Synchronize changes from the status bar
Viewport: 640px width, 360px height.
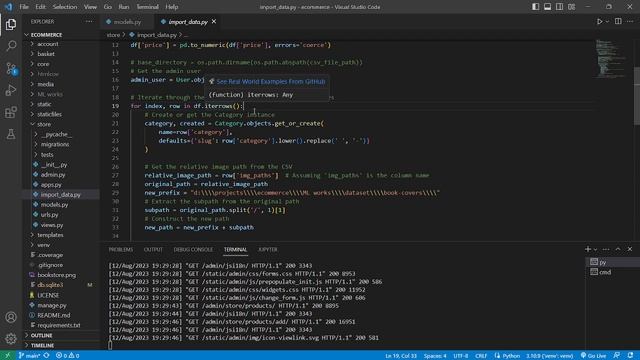pyautogui.click(x=47, y=356)
